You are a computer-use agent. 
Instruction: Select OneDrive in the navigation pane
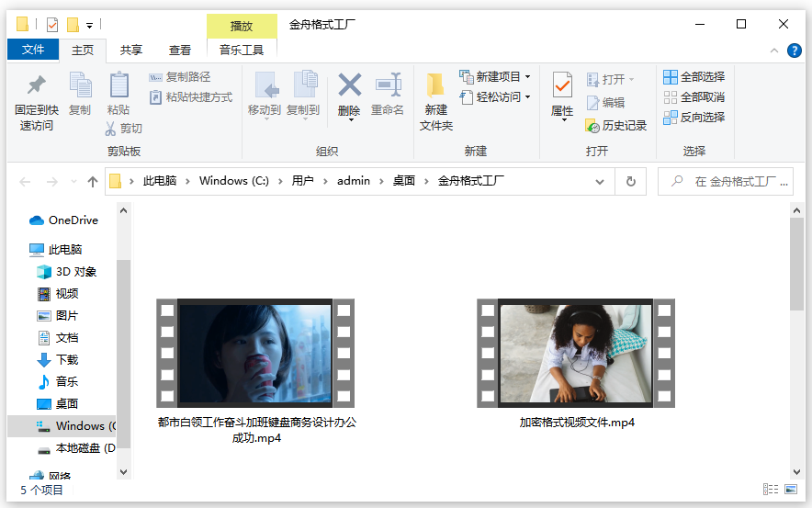click(63, 220)
